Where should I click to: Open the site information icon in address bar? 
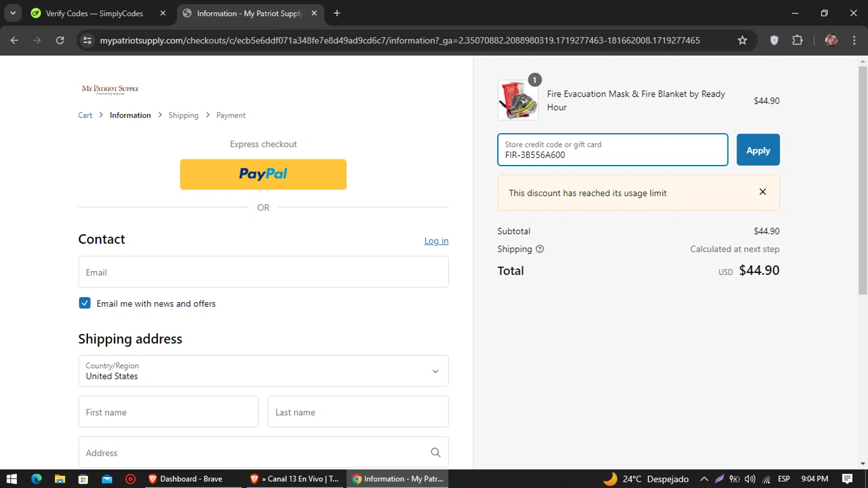click(x=87, y=41)
